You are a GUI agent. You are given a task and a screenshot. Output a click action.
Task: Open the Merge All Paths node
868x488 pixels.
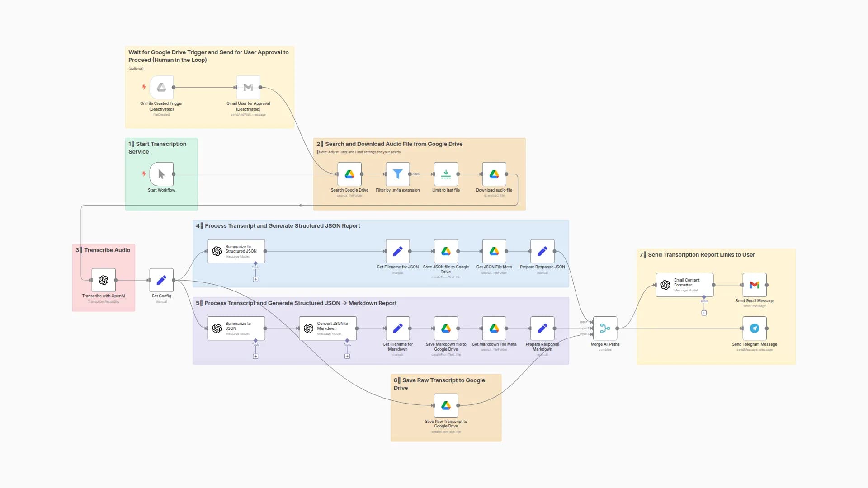coord(605,328)
